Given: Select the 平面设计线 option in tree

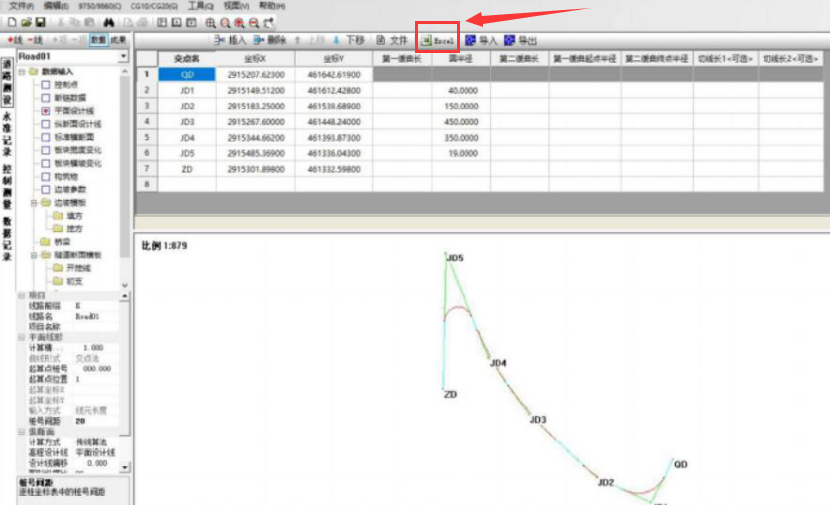Looking at the screenshot, I should (46, 111).
